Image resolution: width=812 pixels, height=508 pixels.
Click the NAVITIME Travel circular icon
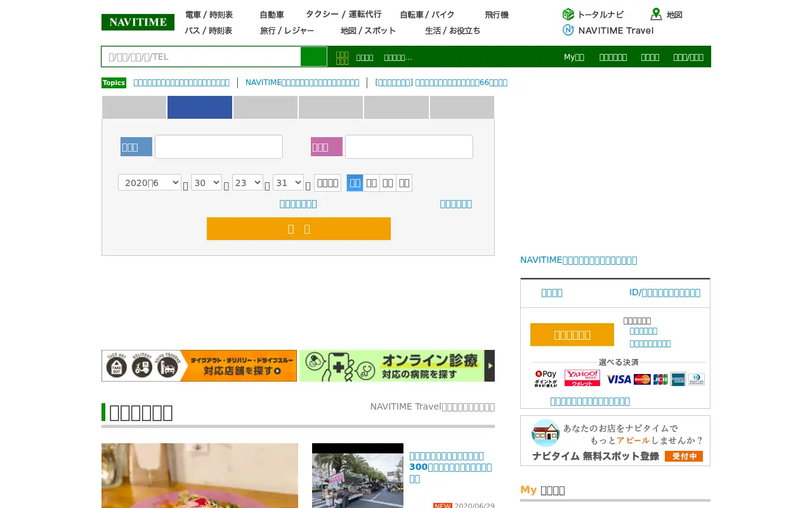click(568, 30)
